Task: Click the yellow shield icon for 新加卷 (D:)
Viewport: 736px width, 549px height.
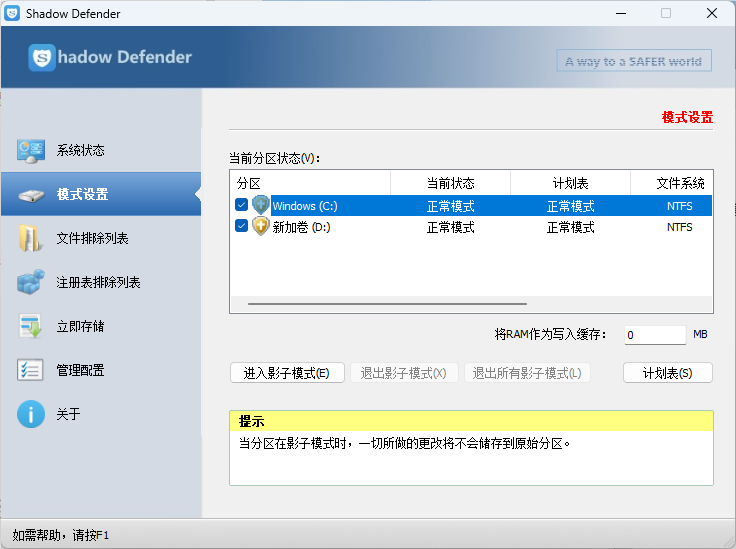Action: [261, 226]
